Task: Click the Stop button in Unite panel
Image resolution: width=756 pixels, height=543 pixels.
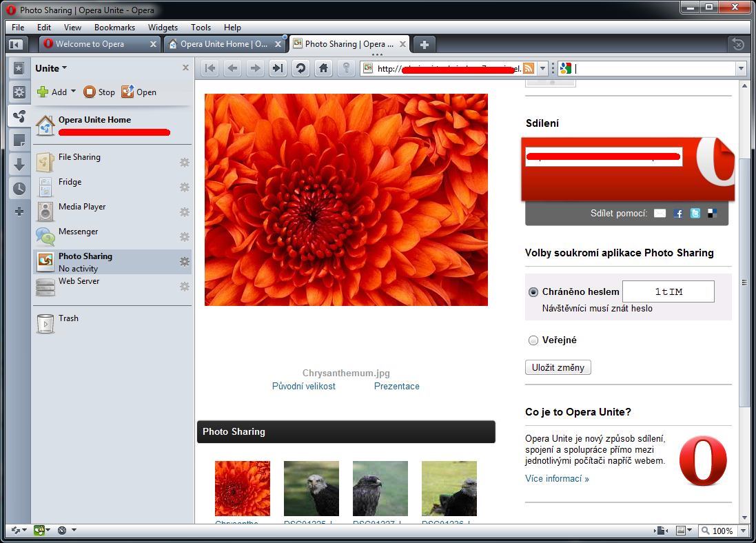Action: 99,92
